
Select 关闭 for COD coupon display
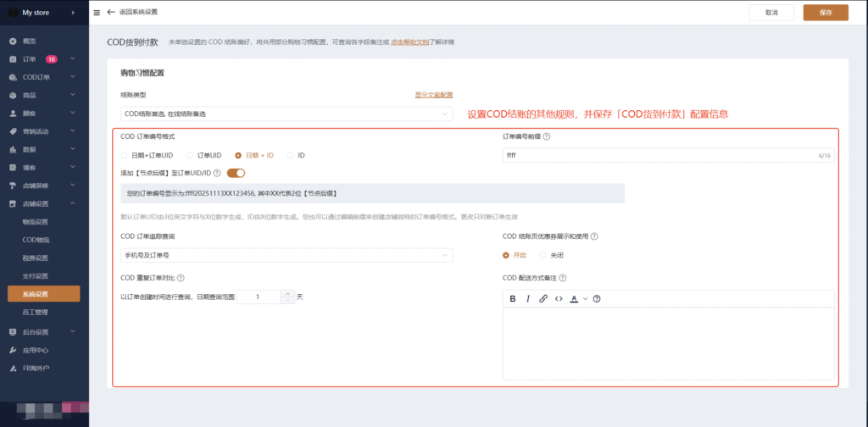pos(544,255)
